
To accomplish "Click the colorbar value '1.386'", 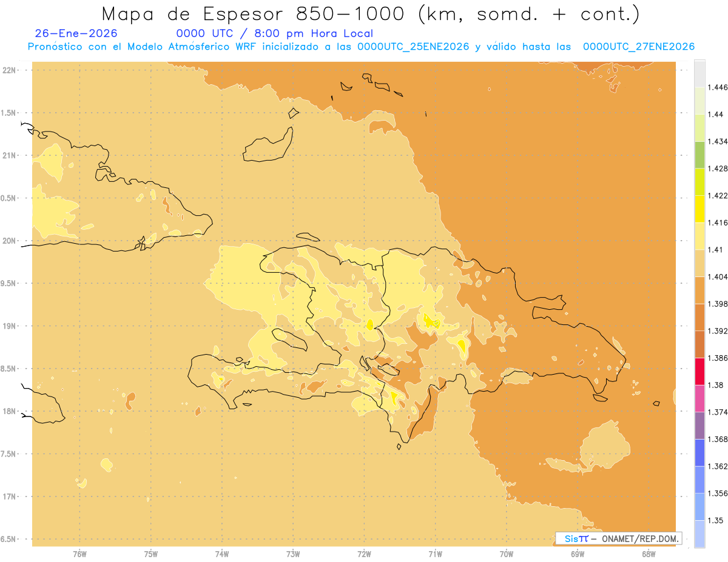I will [717, 358].
